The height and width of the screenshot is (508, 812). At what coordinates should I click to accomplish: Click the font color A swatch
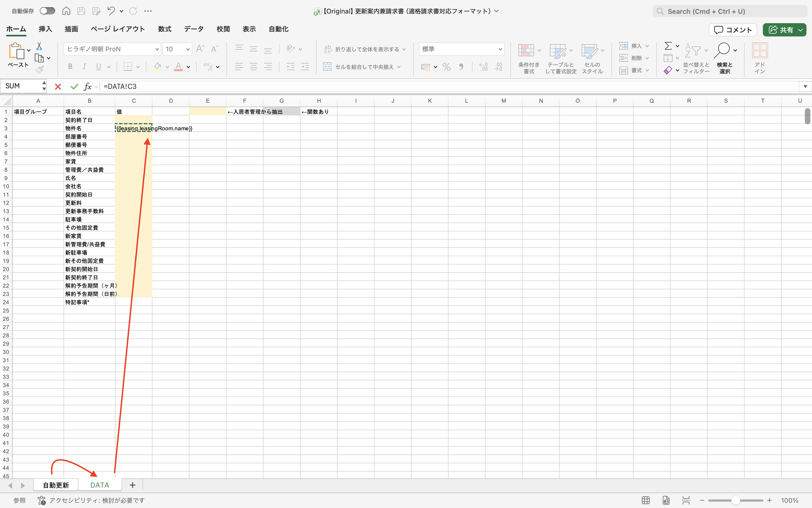178,67
